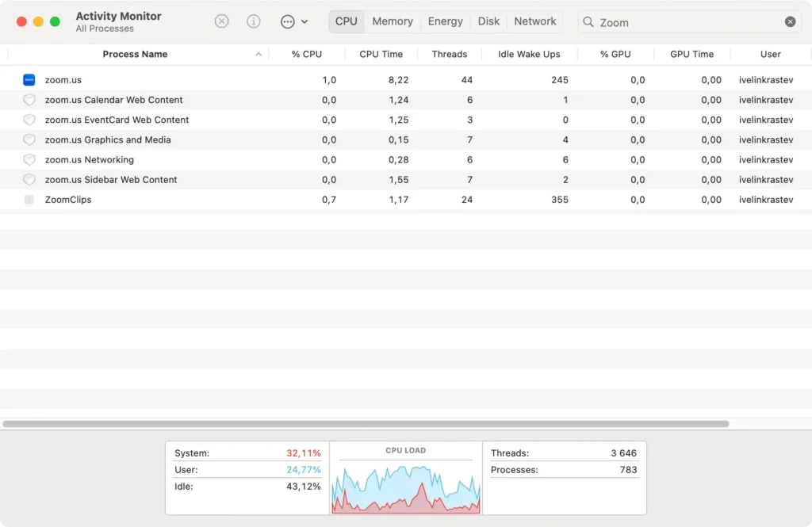The height and width of the screenshot is (527, 812).
Task: Select the zoom.us process row
Action: [406, 80]
